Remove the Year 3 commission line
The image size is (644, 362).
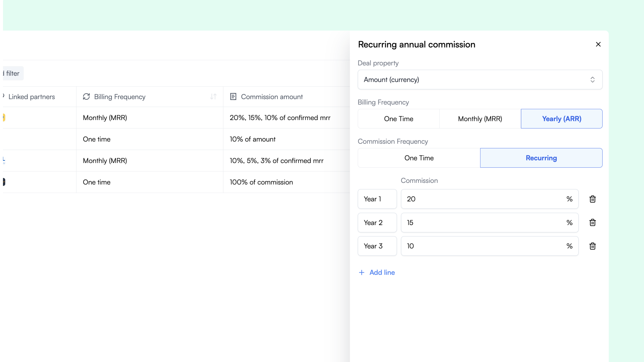[x=592, y=246]
